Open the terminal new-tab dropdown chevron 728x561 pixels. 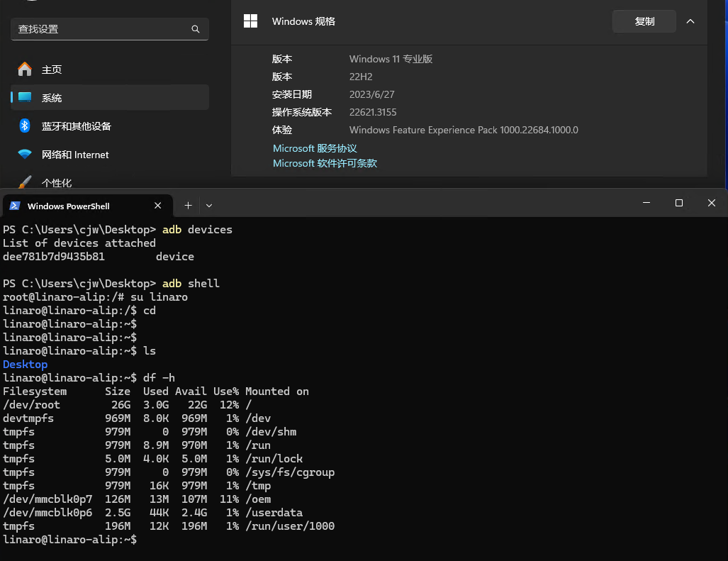coord(209,205)
